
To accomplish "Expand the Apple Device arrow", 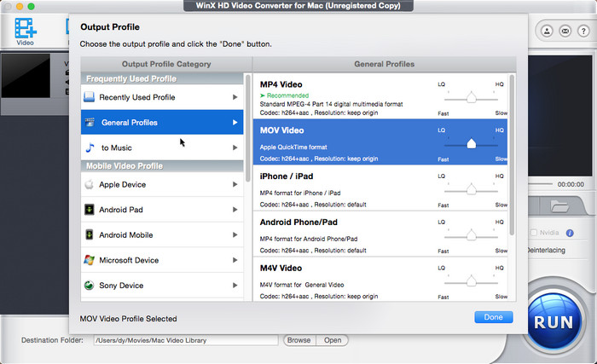I will click(x=235, y=184).
